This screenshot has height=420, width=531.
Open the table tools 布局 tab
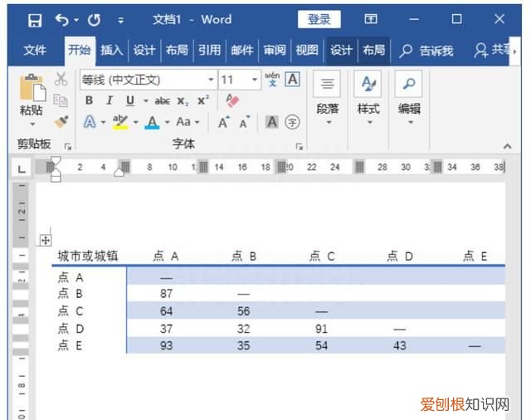point(374,51)
